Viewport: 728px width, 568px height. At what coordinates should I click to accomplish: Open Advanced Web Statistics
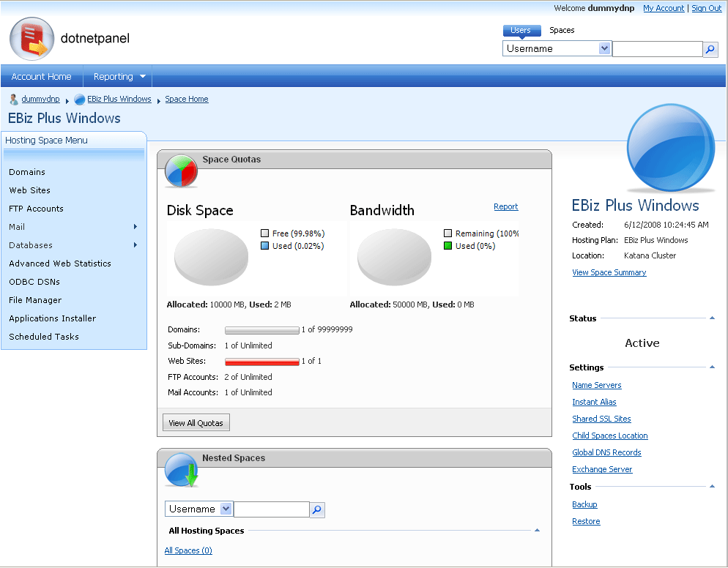[60, 263]
